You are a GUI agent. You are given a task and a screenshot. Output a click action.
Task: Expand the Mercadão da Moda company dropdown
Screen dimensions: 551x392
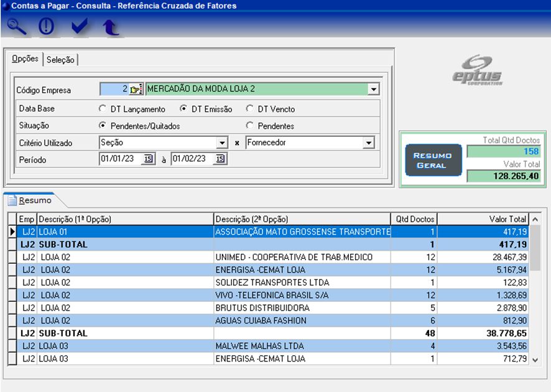[x=373, y=89]
